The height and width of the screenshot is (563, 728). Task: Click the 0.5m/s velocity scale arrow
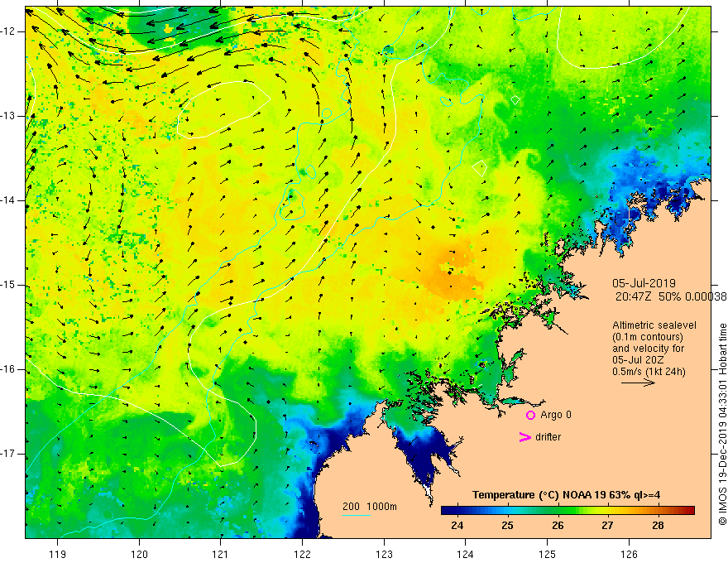point(638,383)
